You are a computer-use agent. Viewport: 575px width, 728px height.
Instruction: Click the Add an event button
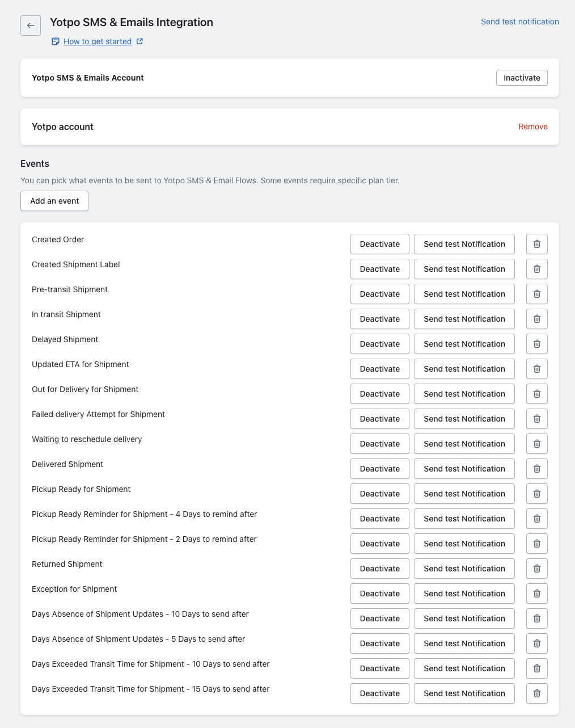point(54,201)
